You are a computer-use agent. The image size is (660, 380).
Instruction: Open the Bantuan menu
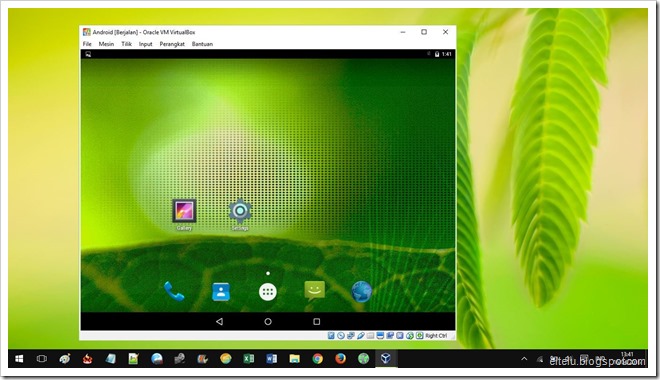point(202,44)
